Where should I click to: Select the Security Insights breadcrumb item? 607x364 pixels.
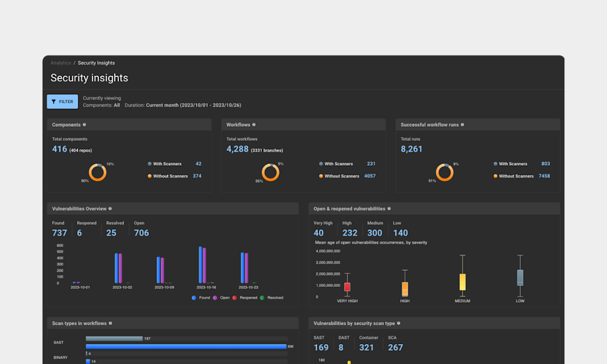[x=96, y=63]
